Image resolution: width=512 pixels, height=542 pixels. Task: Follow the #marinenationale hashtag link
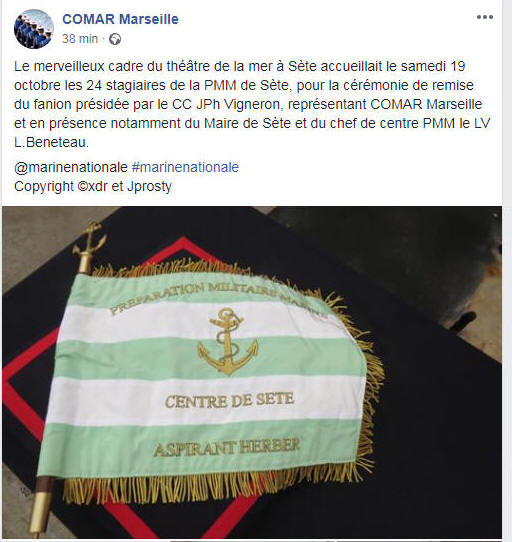tap(185, 167)
